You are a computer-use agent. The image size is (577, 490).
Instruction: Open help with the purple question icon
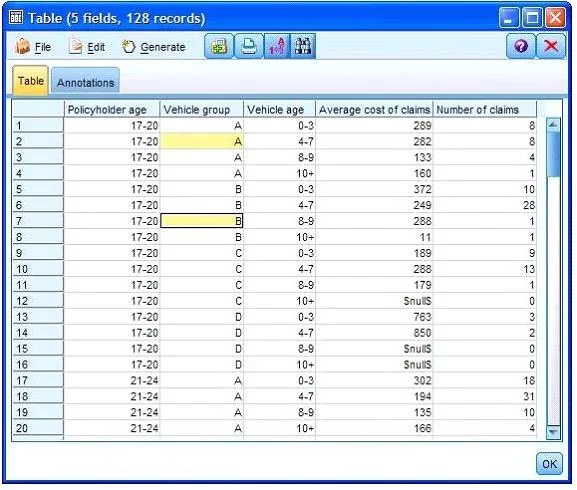click(x=520, y=46)
